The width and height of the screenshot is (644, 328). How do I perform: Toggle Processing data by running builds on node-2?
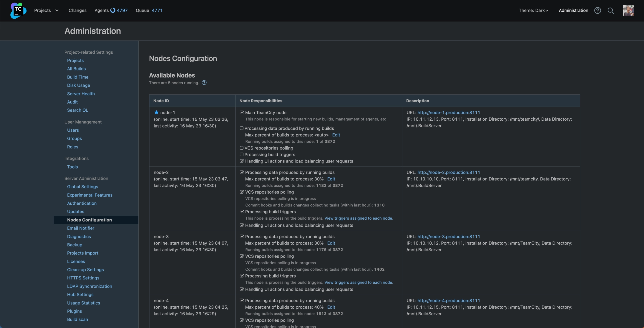(x=242, y=172)
